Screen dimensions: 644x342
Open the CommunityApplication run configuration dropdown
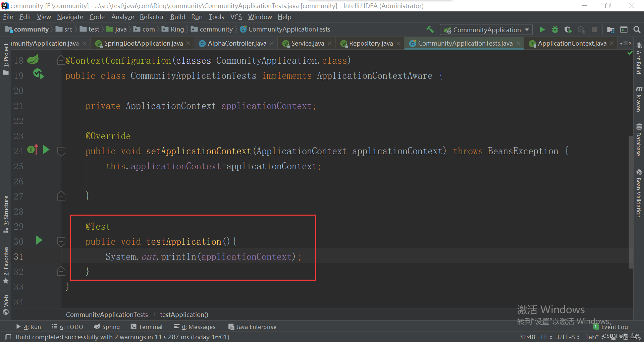click(x=486, y=30)
